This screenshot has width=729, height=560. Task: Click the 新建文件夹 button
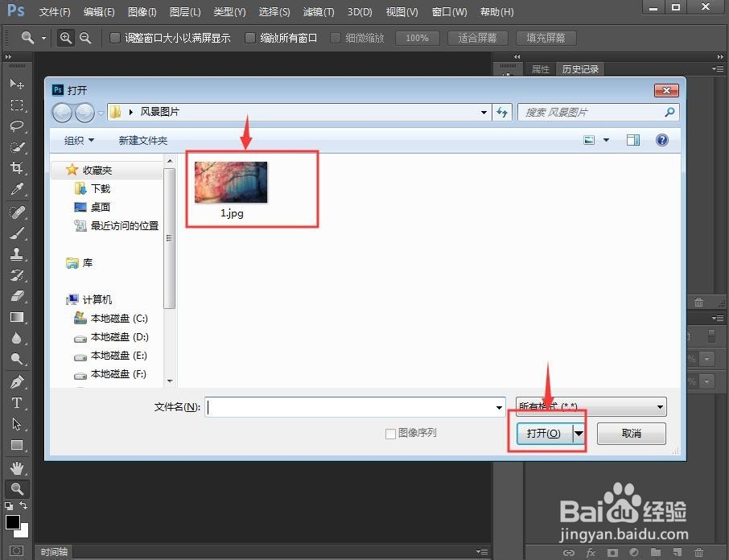tap(142, 139)
